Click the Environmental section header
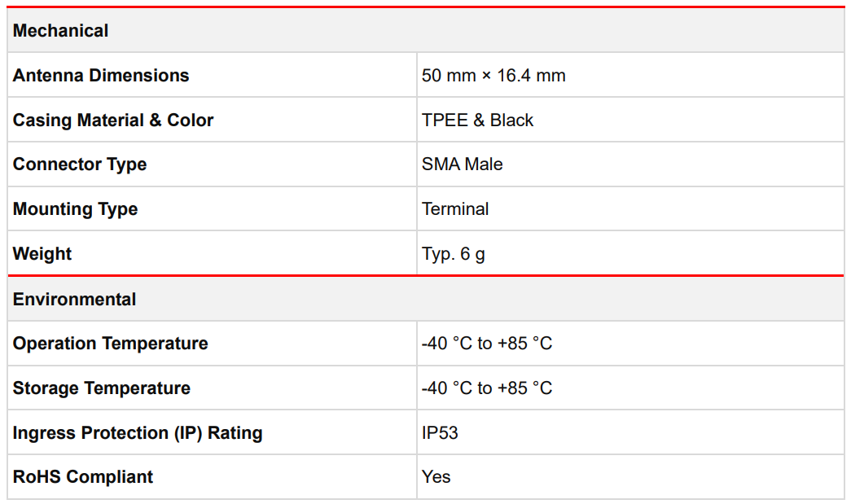 coord(74,300)
